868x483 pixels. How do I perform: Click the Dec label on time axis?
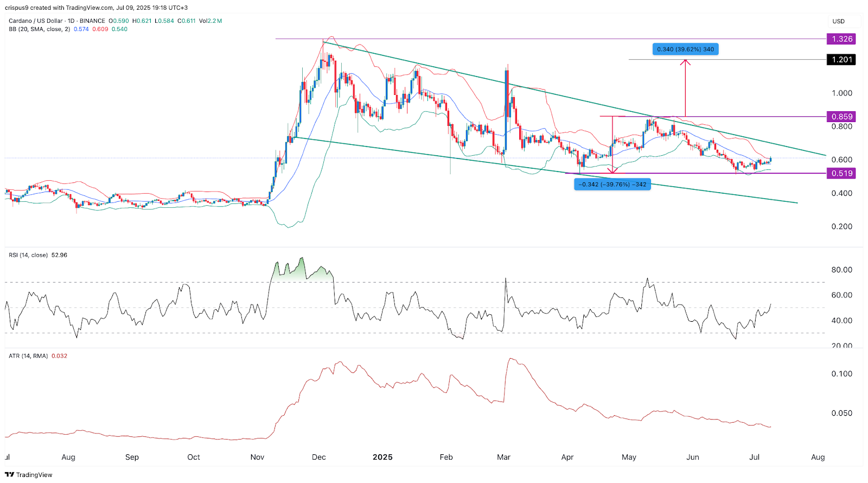click(319, 457)
